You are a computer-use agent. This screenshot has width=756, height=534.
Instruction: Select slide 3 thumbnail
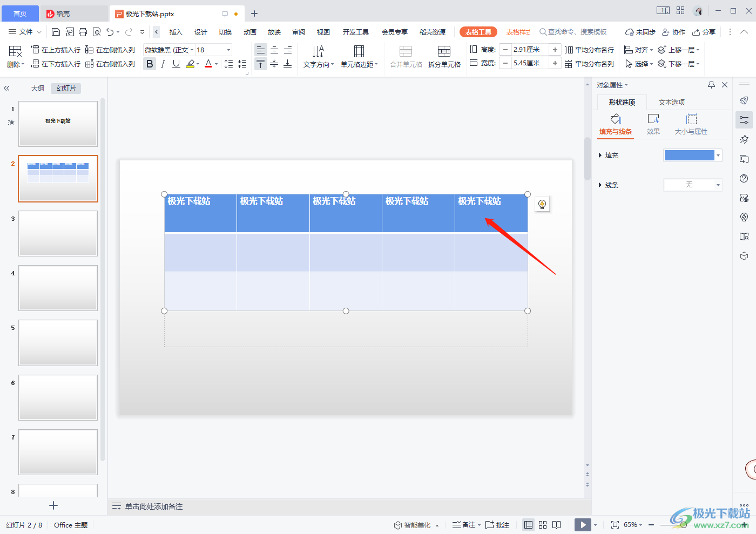(x=58, y=233)
